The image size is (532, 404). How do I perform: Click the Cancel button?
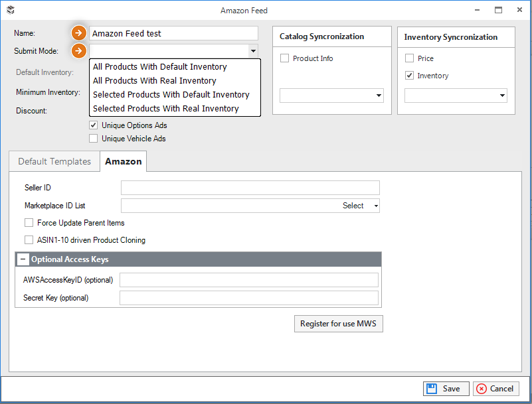[x=496, y=389]
